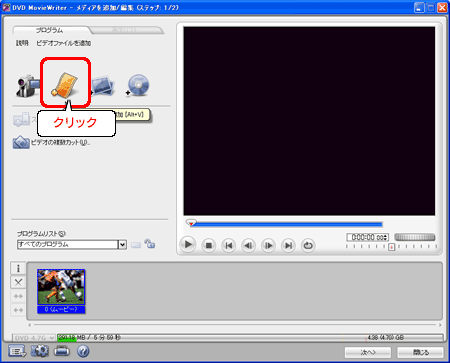
Task: Click the blue preview seek bar
Action: [287, 224]
